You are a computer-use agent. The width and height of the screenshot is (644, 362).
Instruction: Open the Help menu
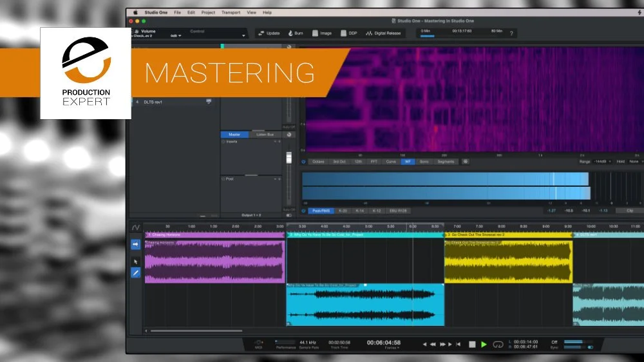pos(267,12)
